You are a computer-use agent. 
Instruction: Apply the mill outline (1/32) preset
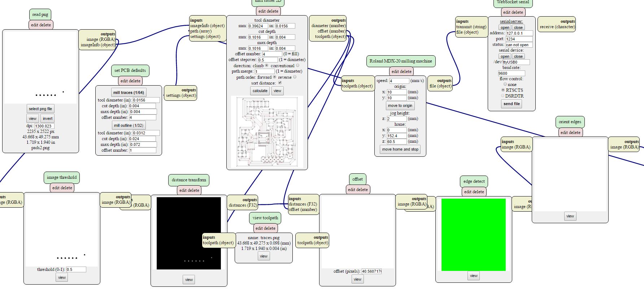[129, 125]
